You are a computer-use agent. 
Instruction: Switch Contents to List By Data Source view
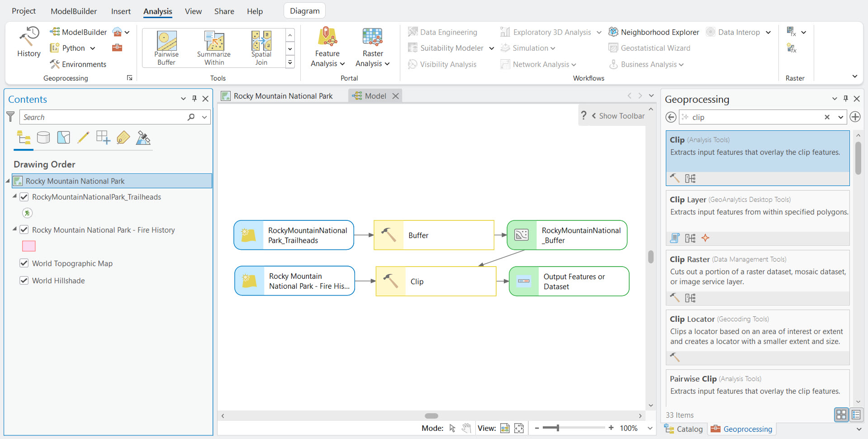pyautogui.click(x=43, y=138)
